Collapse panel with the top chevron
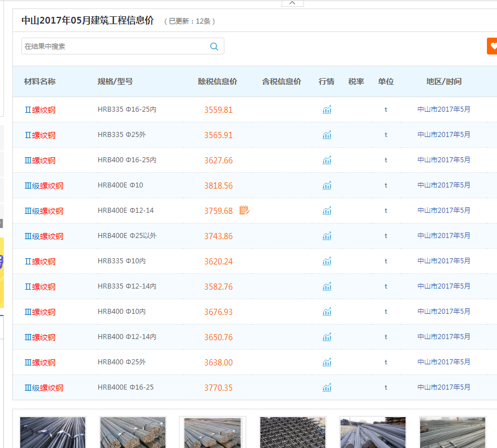Viewport: 497px width, 448px height. pos(293,3)
